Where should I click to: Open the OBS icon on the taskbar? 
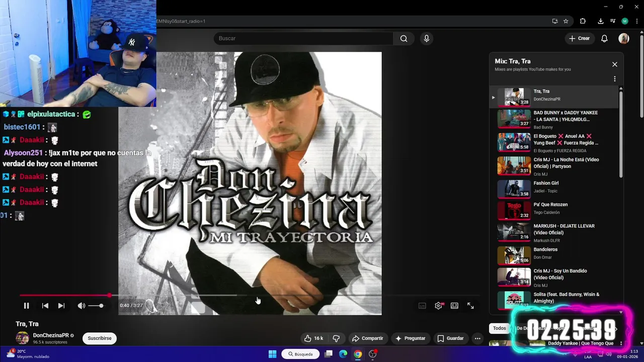tap(373, 354)
